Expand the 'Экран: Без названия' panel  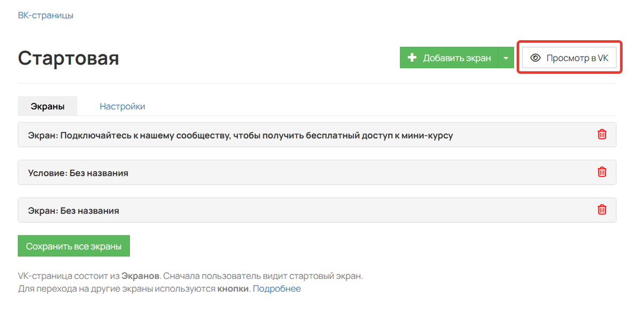tap(74, 210)
